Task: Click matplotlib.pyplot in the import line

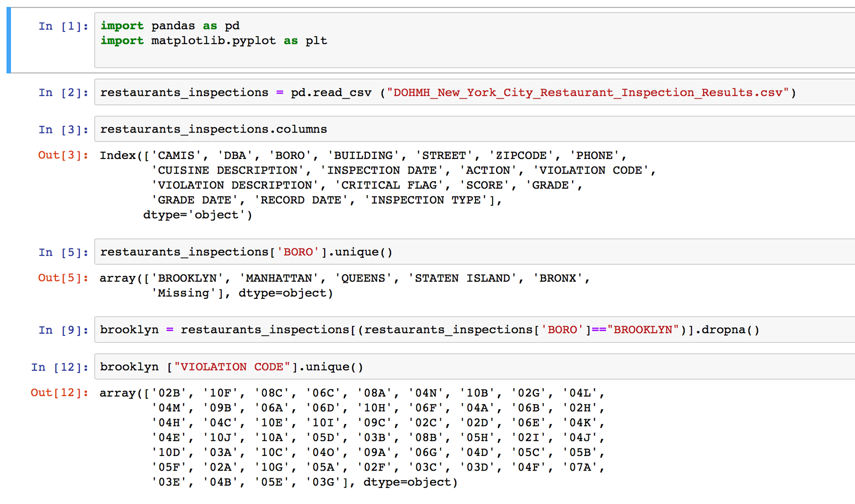Action: coord(213,41)
